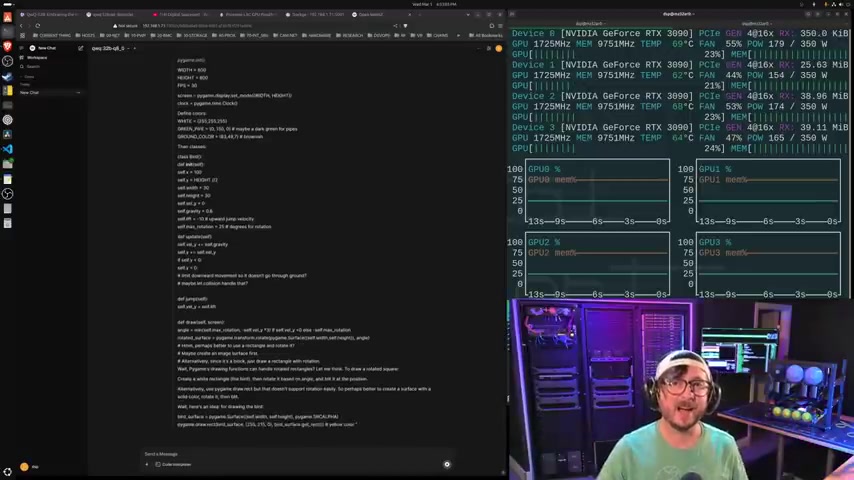Switch to the Storage 192.168.1.71 tab

316,15
